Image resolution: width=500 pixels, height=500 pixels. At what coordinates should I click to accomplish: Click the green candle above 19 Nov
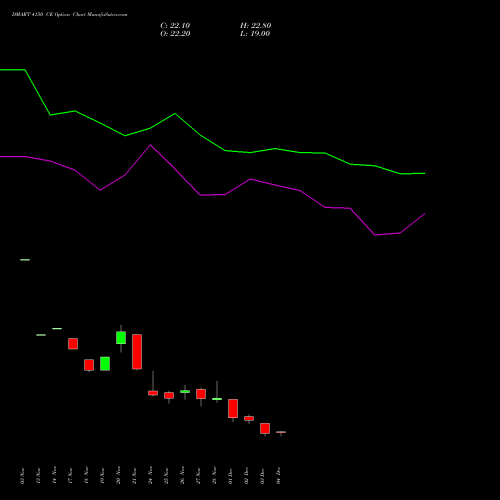coord(105,364)
